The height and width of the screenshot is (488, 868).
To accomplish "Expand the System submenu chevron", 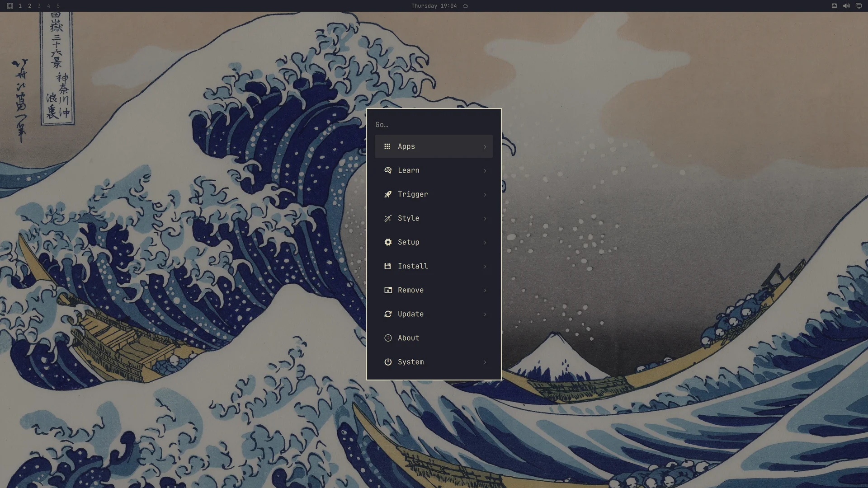I will 485,362.
